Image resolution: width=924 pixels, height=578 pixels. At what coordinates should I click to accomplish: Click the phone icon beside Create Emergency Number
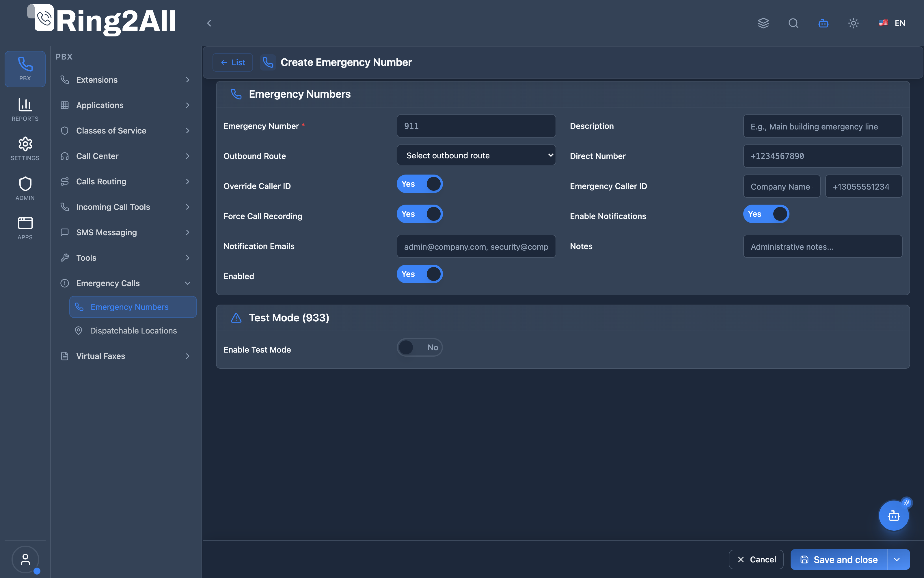click(268, 62)
